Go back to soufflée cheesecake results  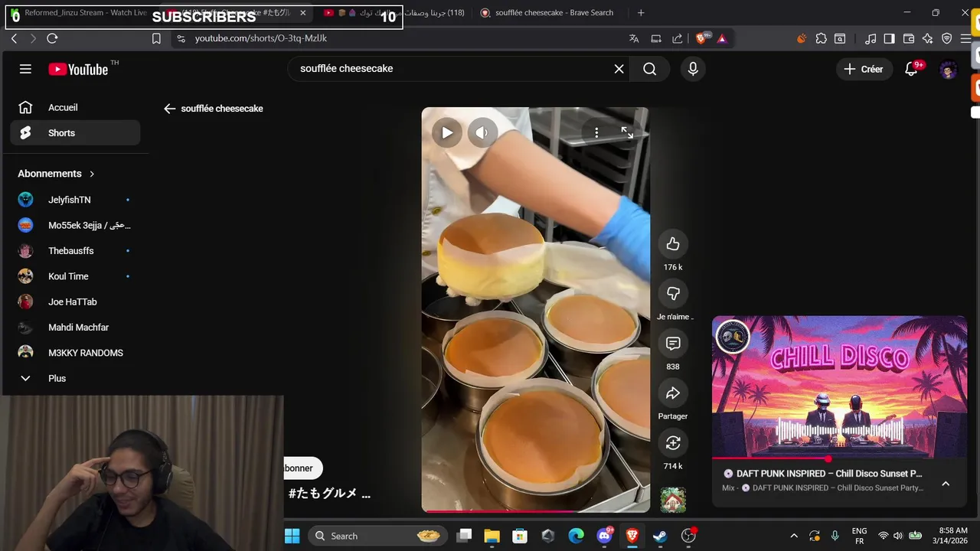(x=170, y=109)
